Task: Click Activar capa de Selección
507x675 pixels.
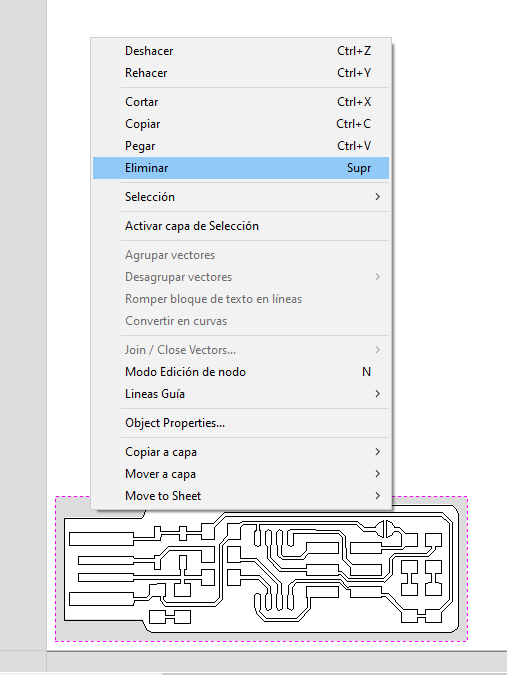Action: (x=241, y=226)
